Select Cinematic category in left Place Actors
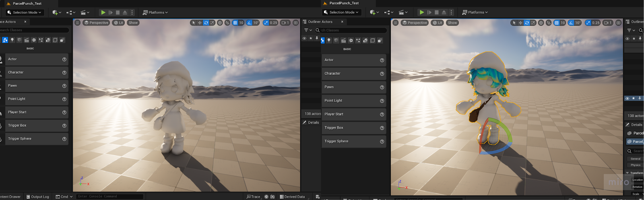Image resolution: width=644 pixels, height=200 pixels. tap(27, 40)
